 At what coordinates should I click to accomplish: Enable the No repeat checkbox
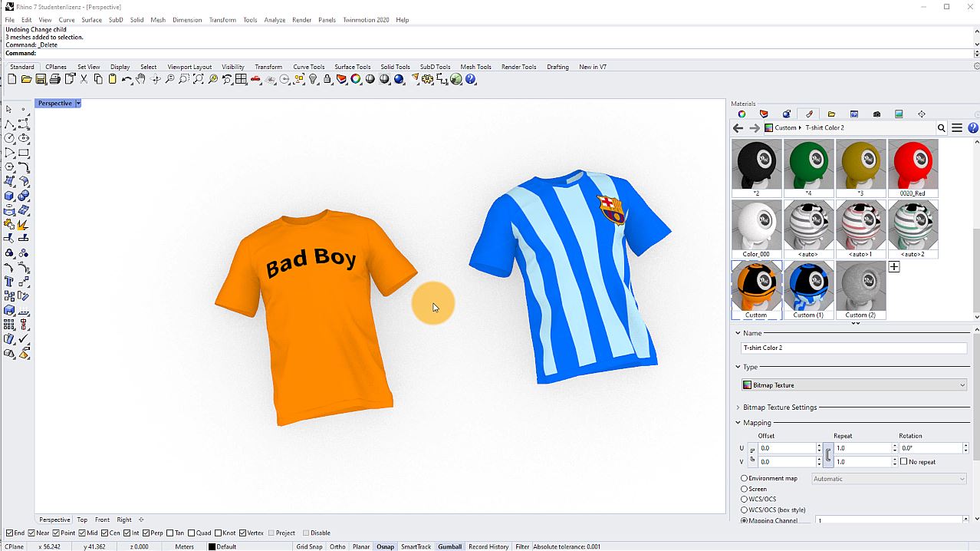coord(904,462)
